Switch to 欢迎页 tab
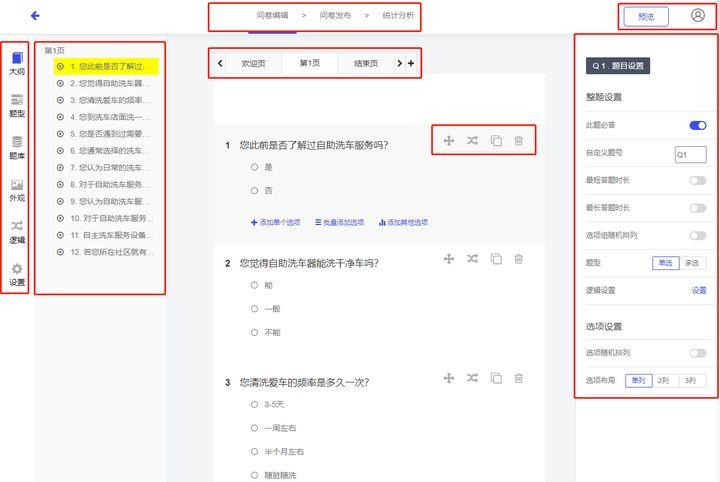This screenshot has width=720, height=482. click(253, 63)
